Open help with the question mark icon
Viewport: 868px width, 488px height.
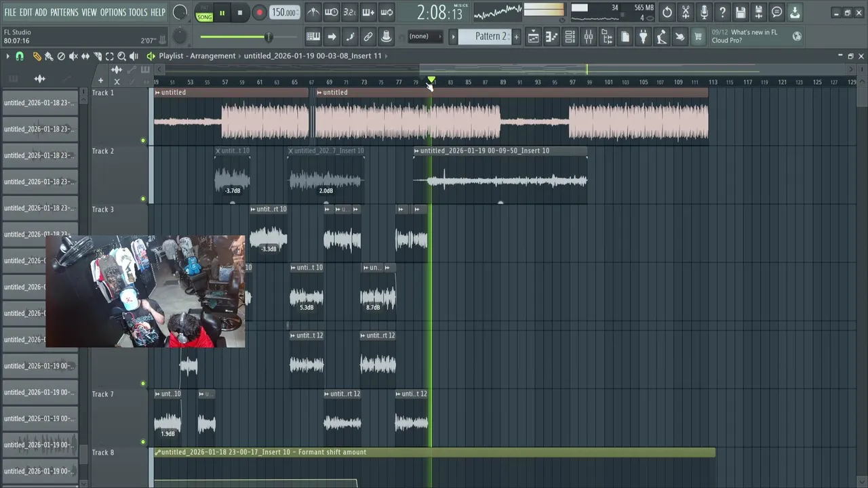click(722, 12)
